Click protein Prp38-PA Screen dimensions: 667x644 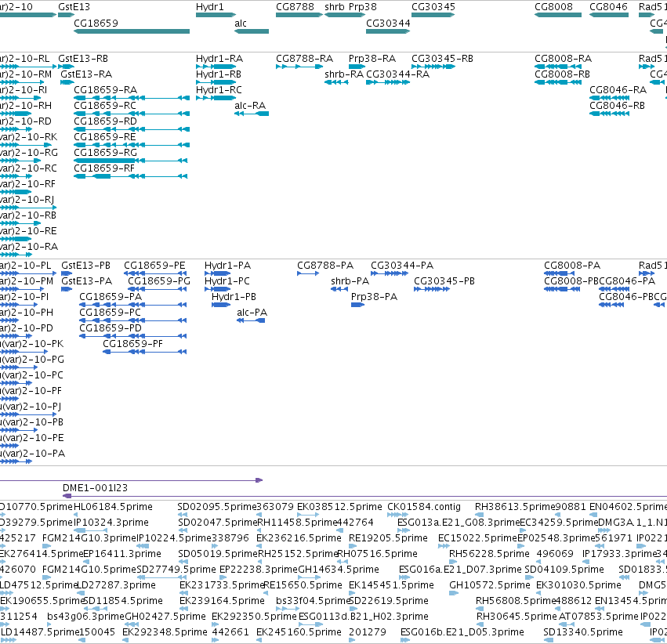[375, 297]
